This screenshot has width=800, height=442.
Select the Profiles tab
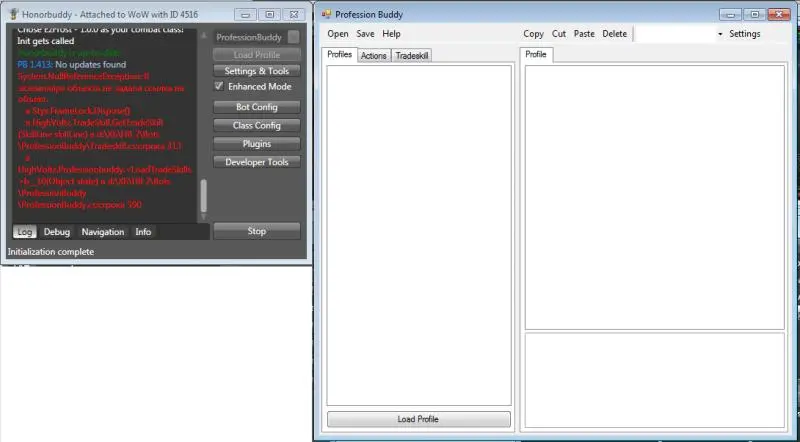point(339,54)
